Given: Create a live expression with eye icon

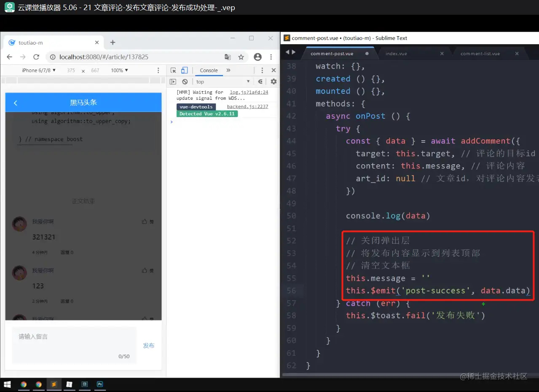Looking at the screenshot, I should [x=260, y=82].
